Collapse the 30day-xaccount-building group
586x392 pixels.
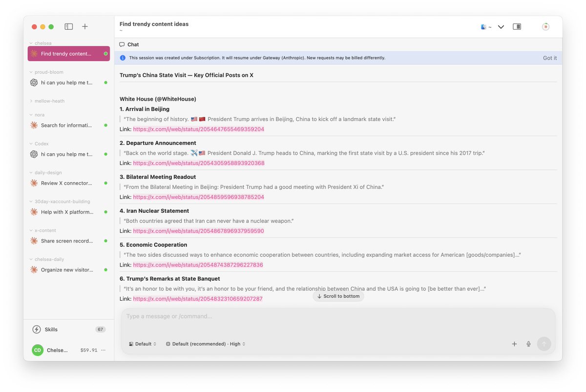coord(60,201)
